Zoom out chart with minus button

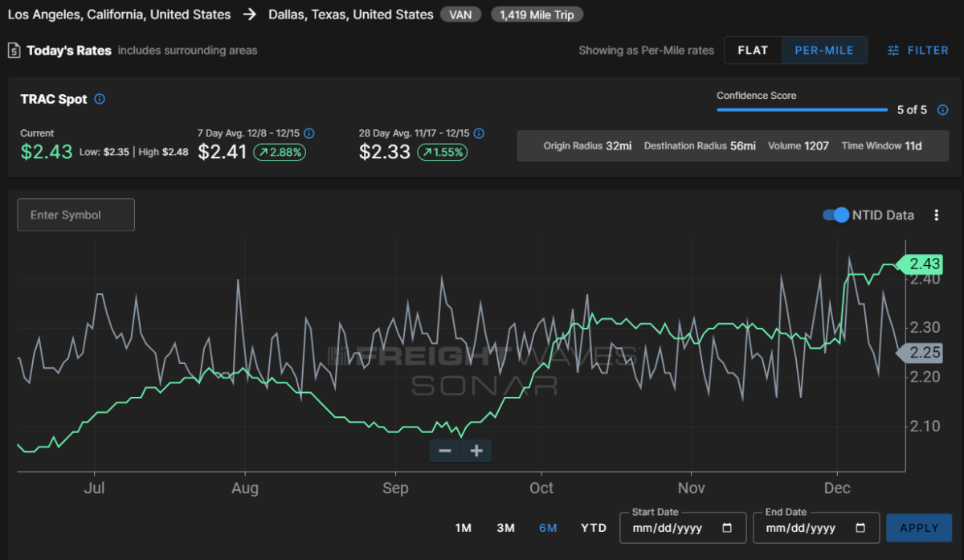click(445, 451)
